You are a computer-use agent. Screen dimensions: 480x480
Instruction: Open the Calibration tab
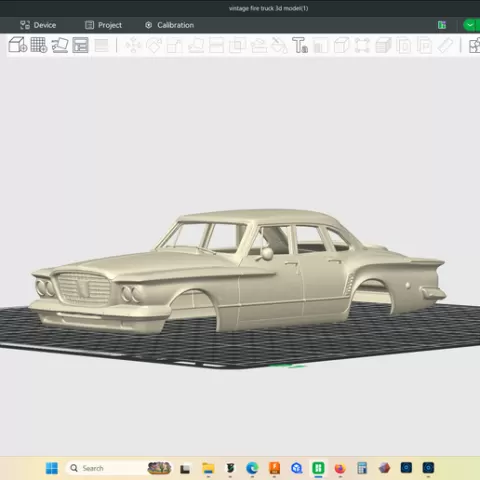coord(169,25)
